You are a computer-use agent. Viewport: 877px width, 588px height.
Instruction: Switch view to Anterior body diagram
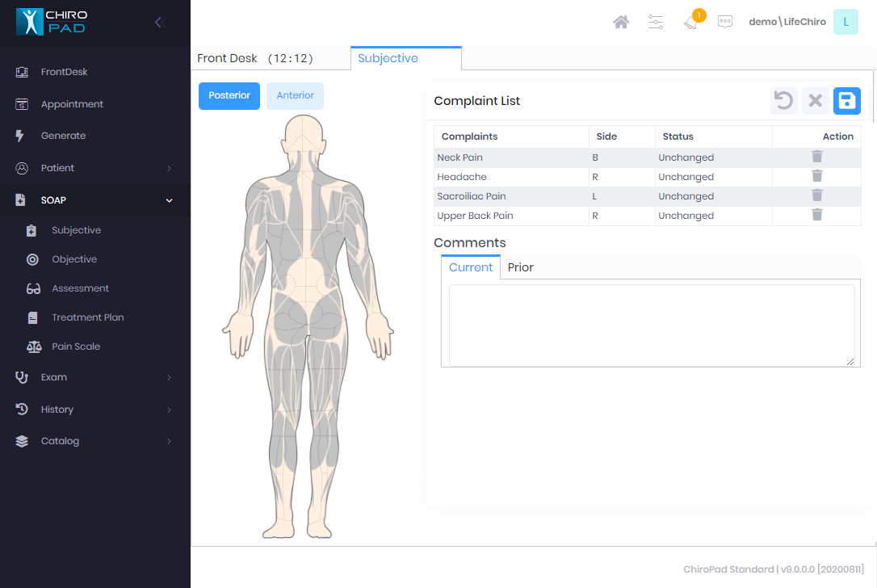pyautogui.click(x=295, y=95)
